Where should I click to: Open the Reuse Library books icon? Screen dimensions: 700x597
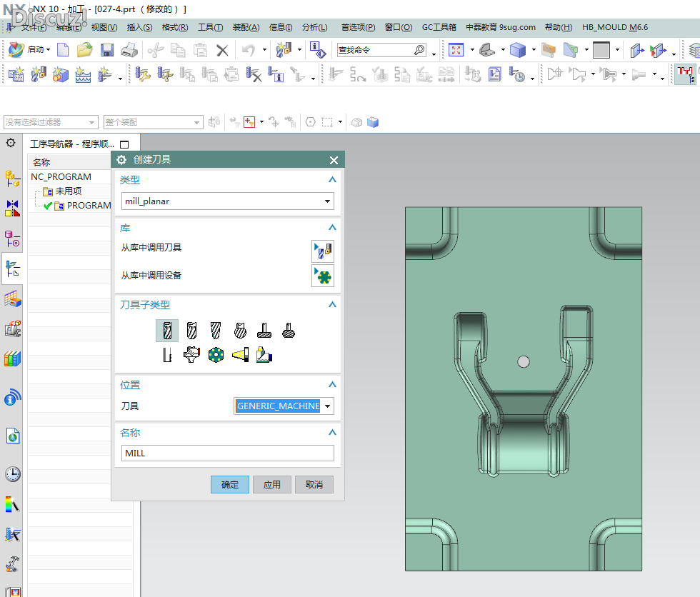[13, 359]
